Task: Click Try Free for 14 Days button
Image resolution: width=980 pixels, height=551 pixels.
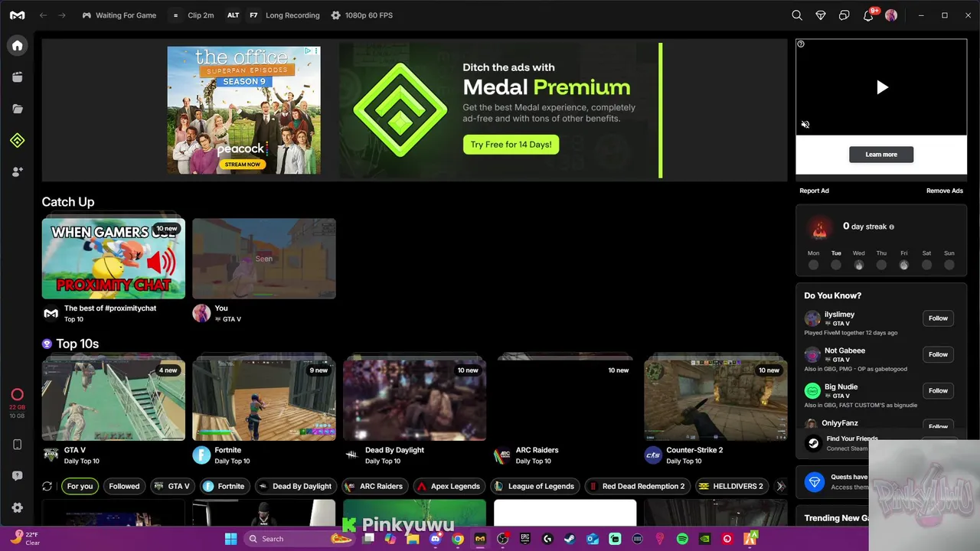Action: [511, 145]
